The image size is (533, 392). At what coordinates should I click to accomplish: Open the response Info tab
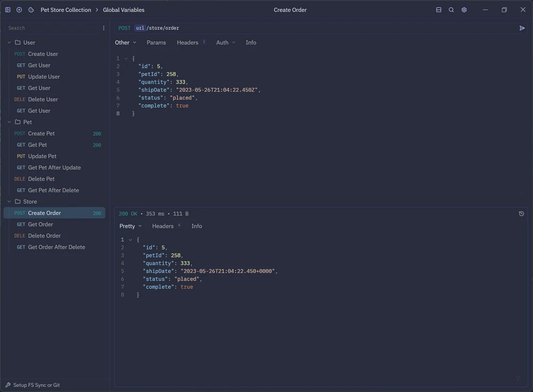point(197,226)
